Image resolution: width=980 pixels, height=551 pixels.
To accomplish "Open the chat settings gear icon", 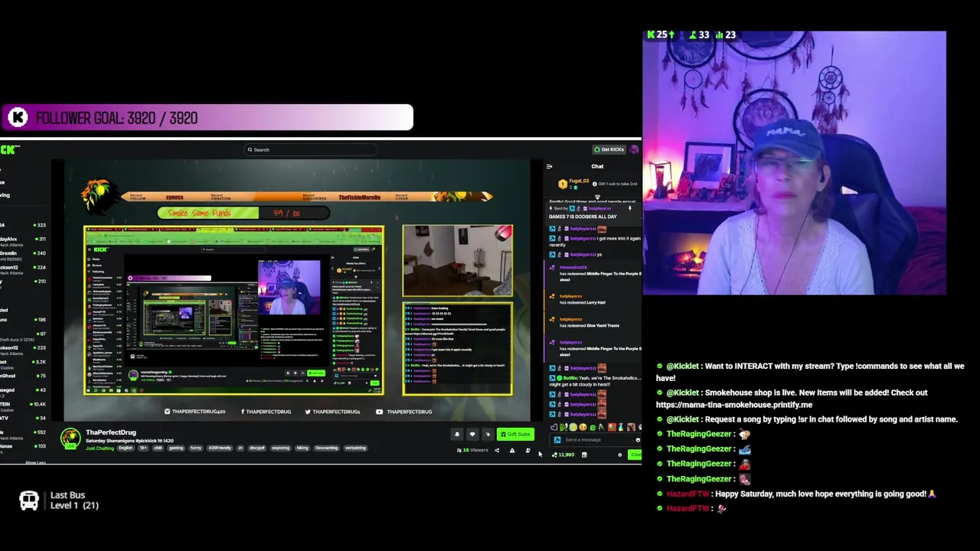I will (x=620, y=455).
